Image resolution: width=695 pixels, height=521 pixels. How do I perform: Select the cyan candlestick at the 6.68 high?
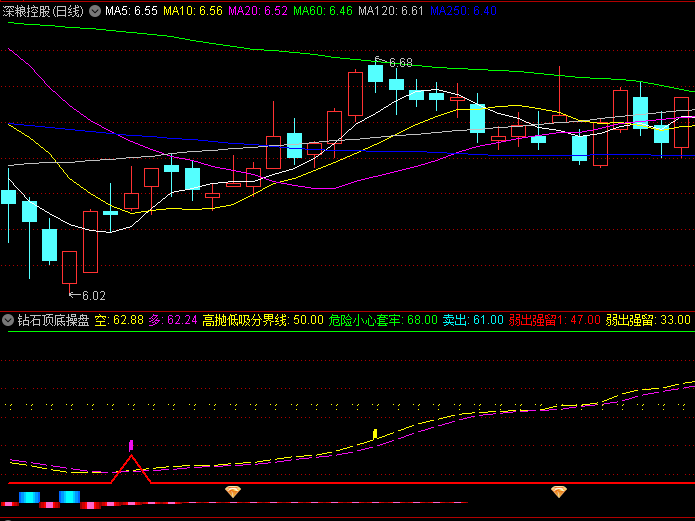[375, 74]
